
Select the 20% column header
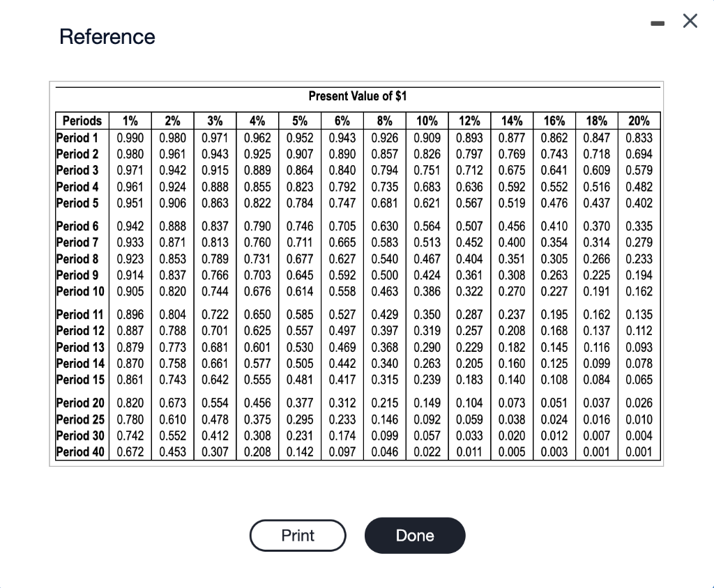[x=639, y=121]
